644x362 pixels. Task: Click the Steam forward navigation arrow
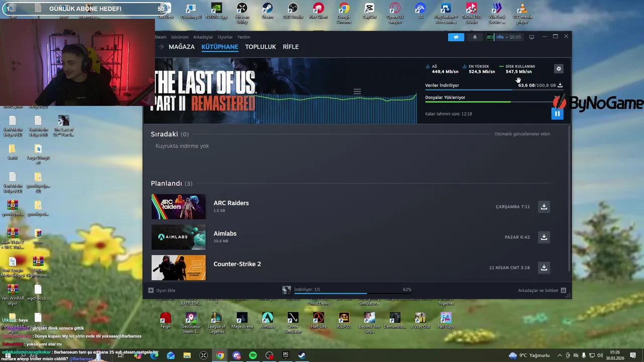pos(161,47)
